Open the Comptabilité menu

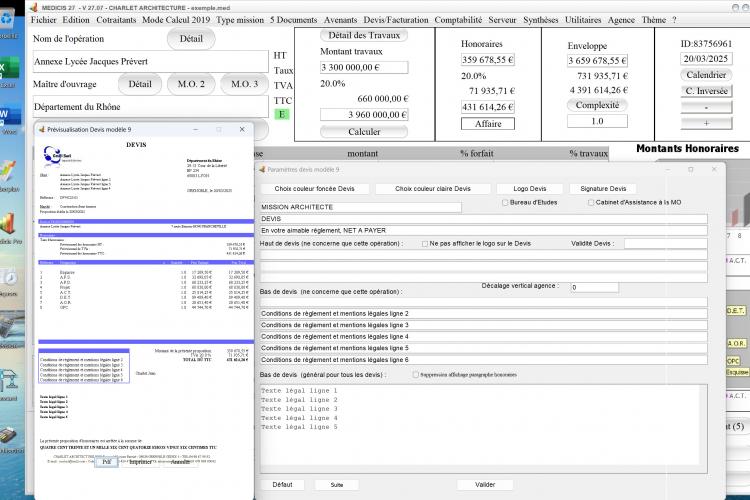click(x=458, y=20)
